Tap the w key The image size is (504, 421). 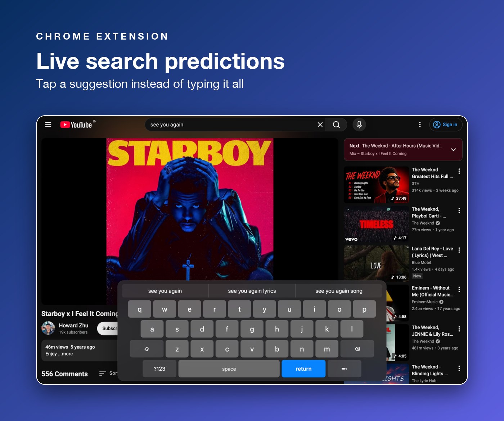[165, 309]
